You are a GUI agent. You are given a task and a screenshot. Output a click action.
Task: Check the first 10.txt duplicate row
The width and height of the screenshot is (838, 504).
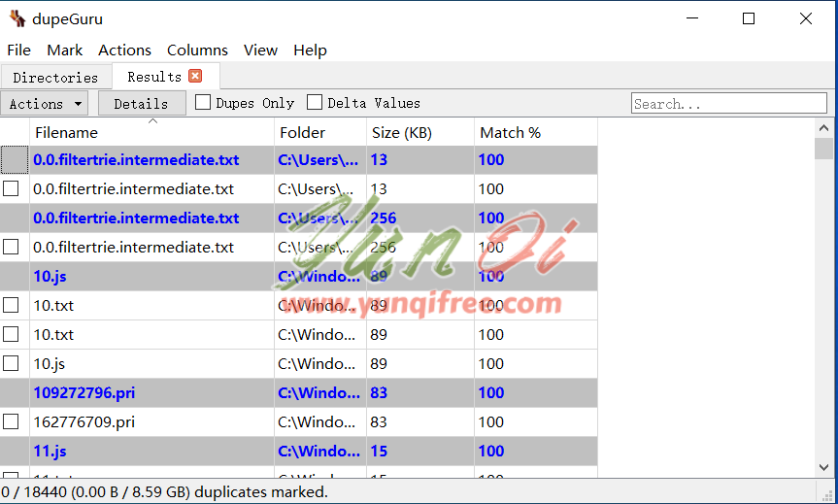pyautogui.click(x=11, y=305)
